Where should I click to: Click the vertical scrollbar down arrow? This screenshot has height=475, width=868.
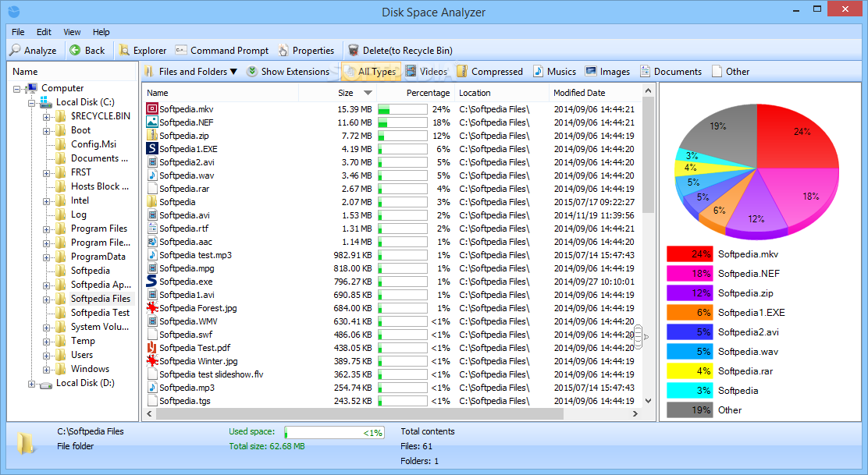pyautogui.click(x=648, y=401)
